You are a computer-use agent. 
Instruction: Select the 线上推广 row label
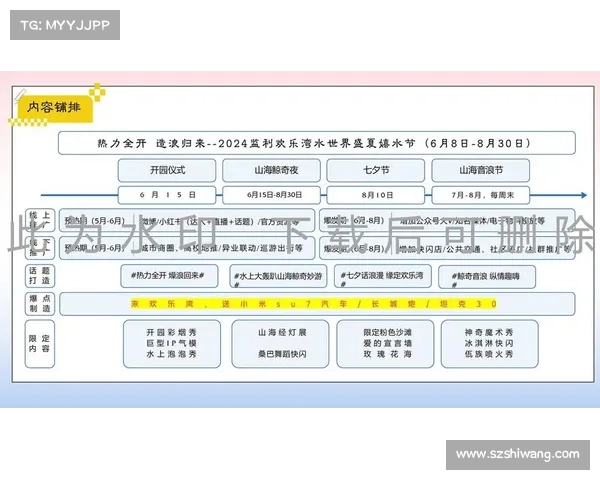click(40, 220)
